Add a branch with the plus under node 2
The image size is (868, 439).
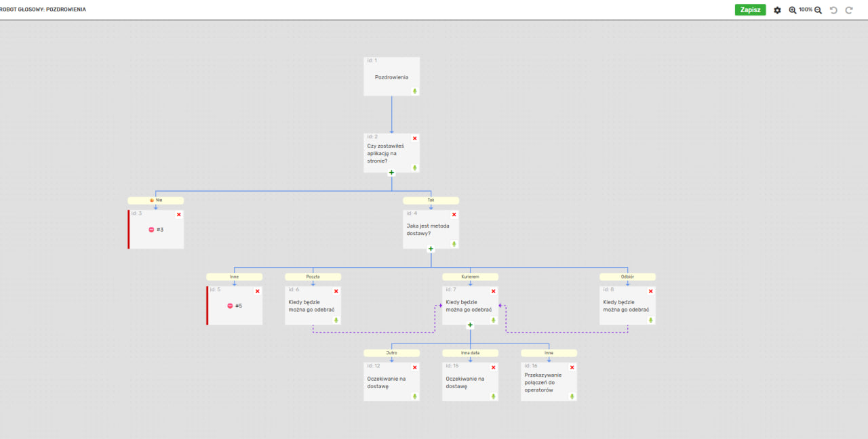coord(391,173)
